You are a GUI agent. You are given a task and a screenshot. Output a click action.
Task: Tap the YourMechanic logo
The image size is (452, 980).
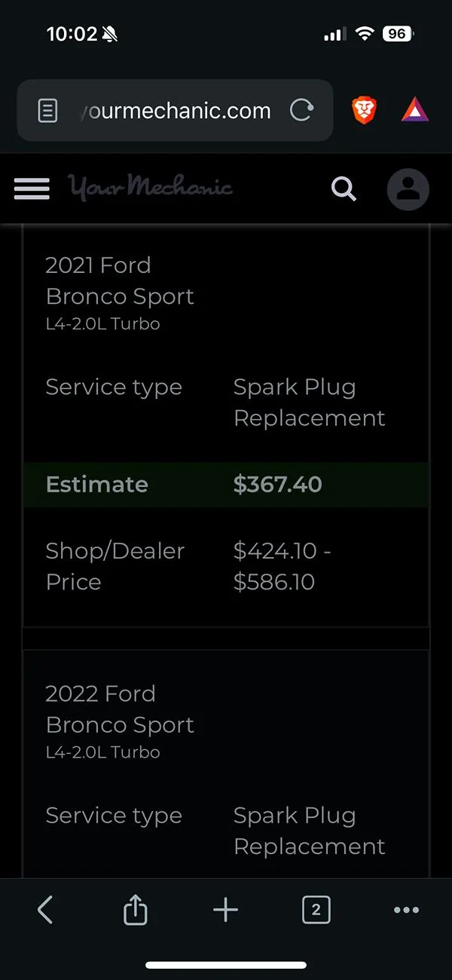(150, 188)
